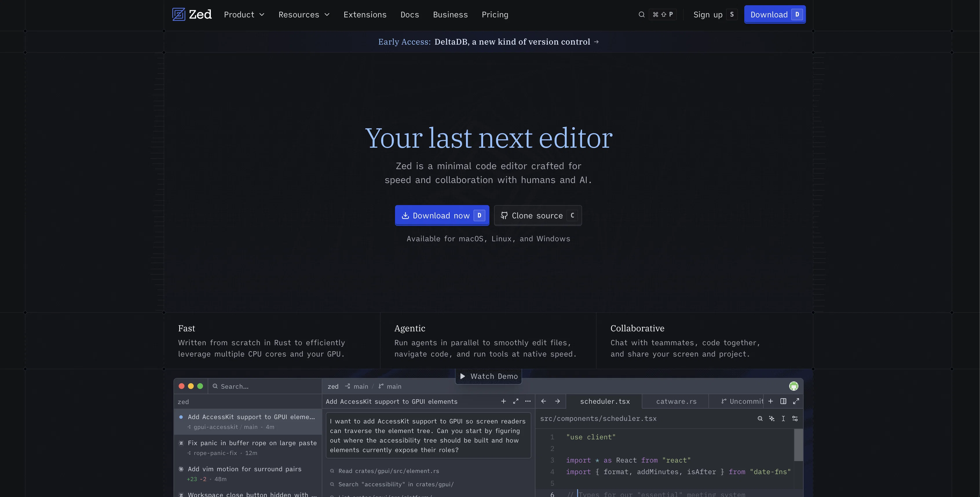This screenshot has height=497, width=980.
Task: Open the Extensions page
Action: tap(365, 14)
